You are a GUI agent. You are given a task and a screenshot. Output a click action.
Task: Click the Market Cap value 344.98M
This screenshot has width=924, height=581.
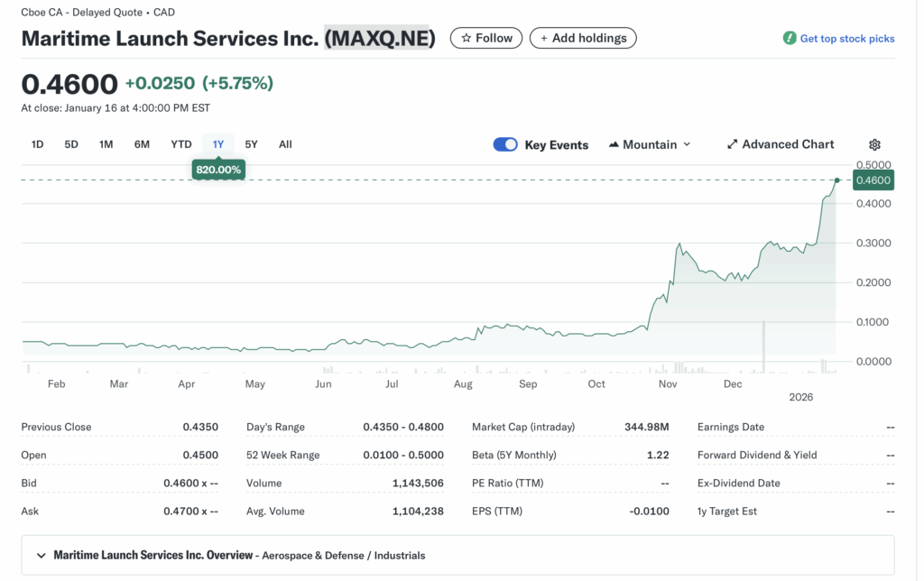646,427
